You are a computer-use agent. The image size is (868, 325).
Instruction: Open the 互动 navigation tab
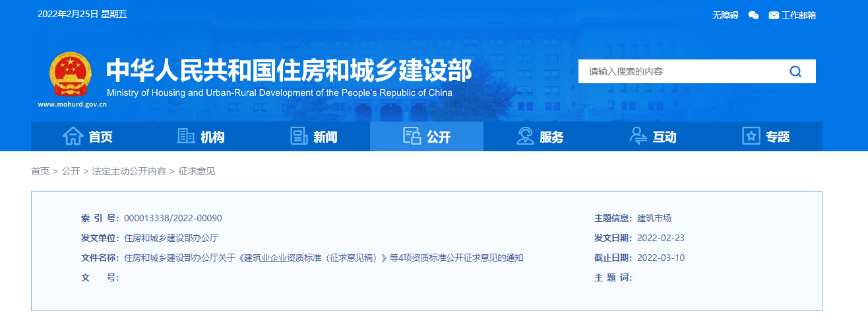653,136
